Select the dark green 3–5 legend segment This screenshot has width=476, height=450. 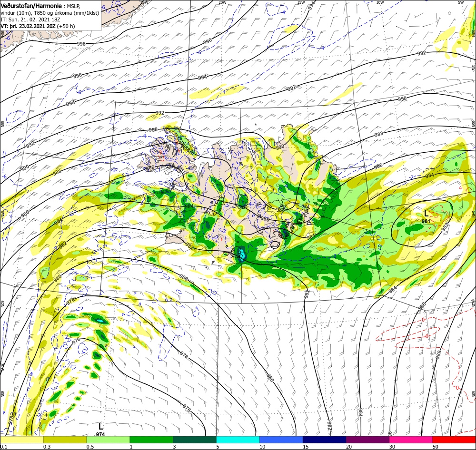point(195,440)
